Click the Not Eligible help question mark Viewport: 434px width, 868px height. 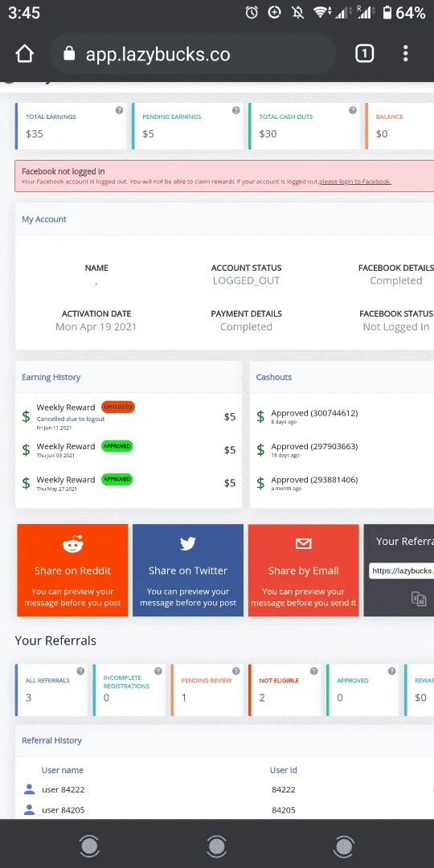point(314,671)
